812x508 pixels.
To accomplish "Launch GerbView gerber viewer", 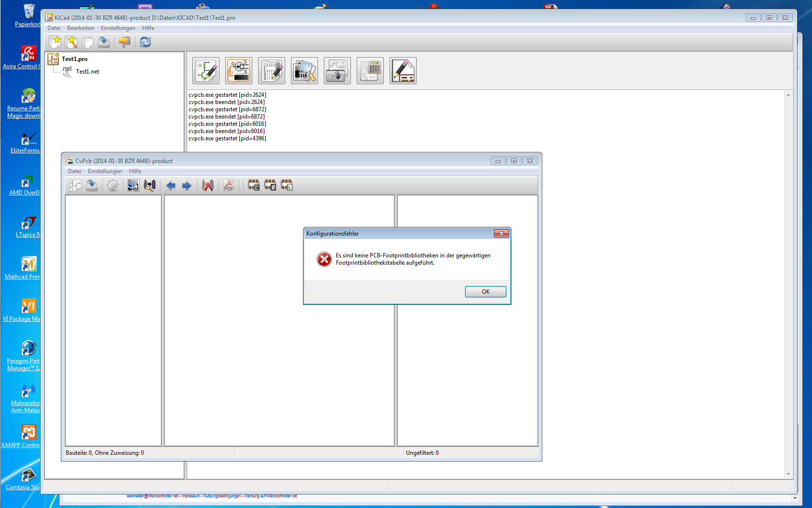I will (304, 71).
